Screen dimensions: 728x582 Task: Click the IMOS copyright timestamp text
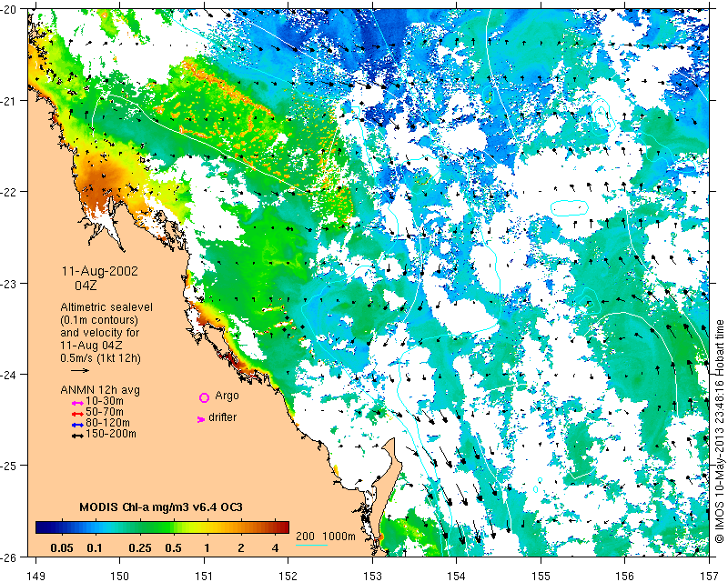720,430
